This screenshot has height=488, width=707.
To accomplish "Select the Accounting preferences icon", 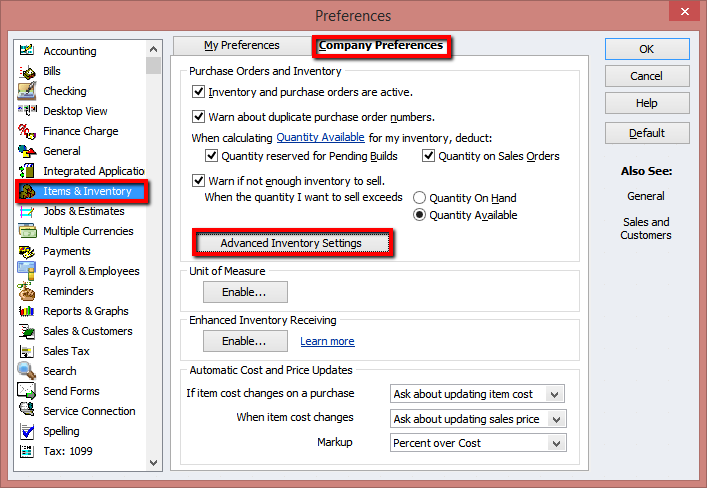I will pyautogui.click(x=27, y=50).
